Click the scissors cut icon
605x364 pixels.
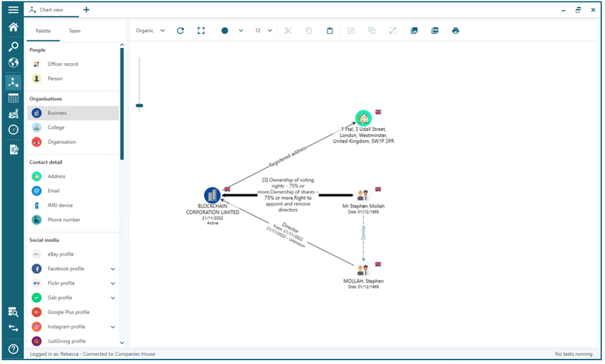[288, 30]
